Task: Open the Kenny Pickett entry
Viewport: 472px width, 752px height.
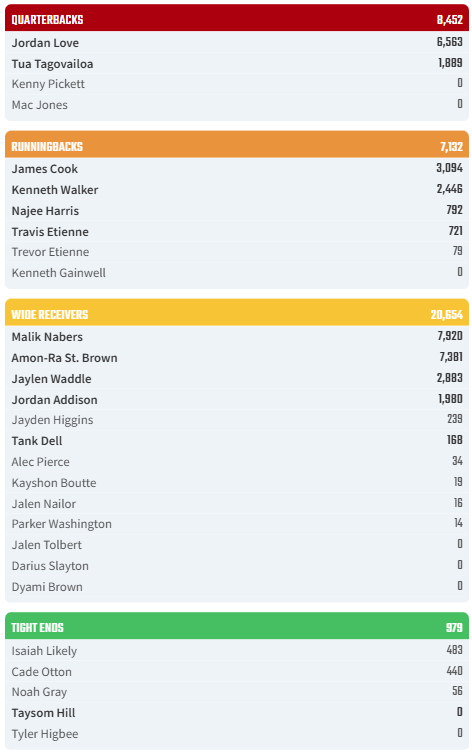Action: pyautogui.click(x=48, y=84)
